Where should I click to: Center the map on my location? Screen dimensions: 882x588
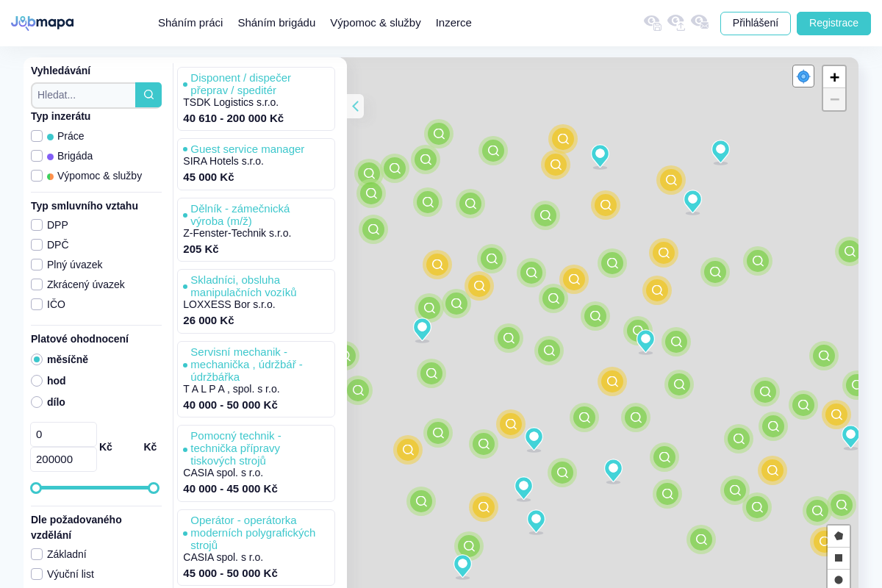(803, 76)
